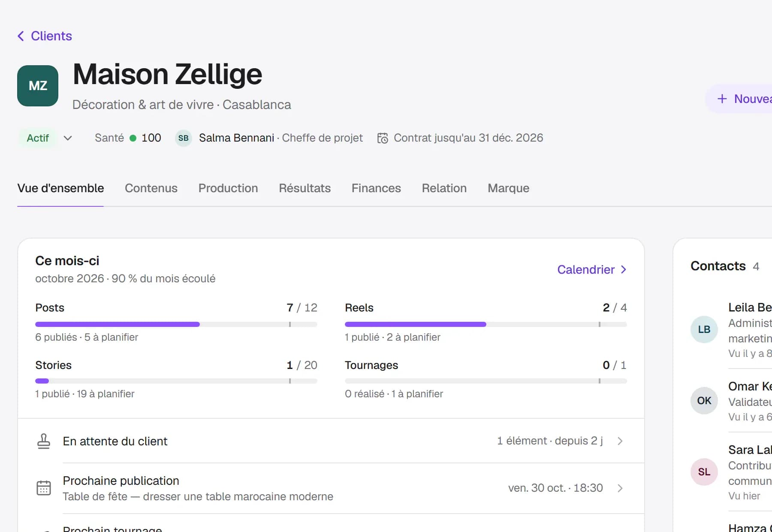Screen dimensions: 772x532
Task: Click Salma Bennani's SB avatar
Action: pyautogui.click(x=184, y=138)
